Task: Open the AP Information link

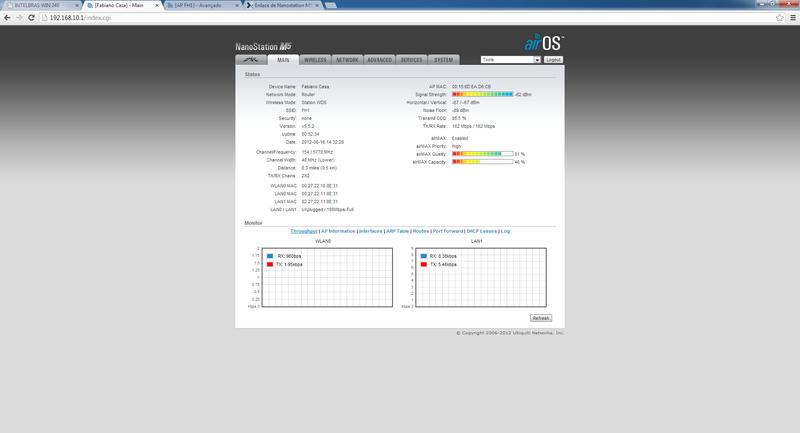Action: click(338, 231)
